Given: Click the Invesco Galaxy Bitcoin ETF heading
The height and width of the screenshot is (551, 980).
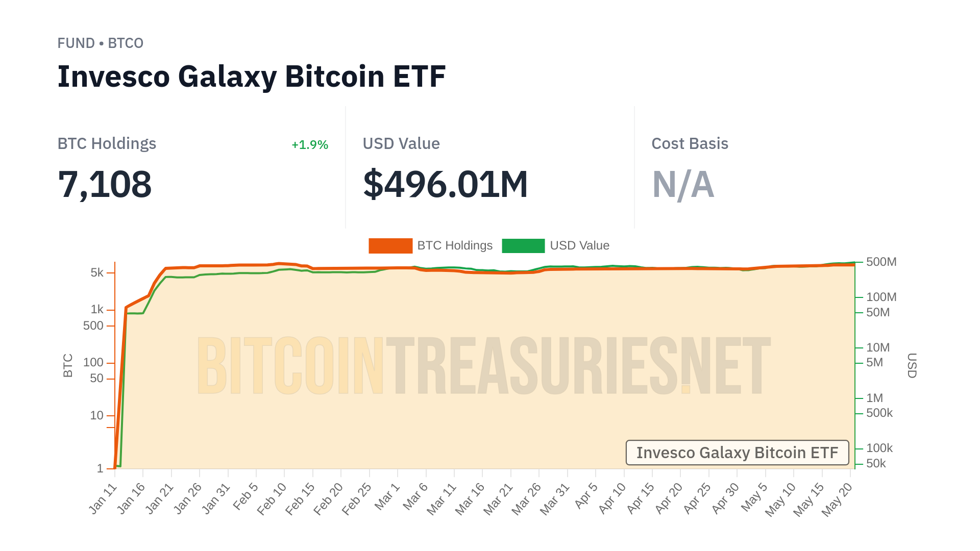Looking at the screenshot, I should click(252, 77).
